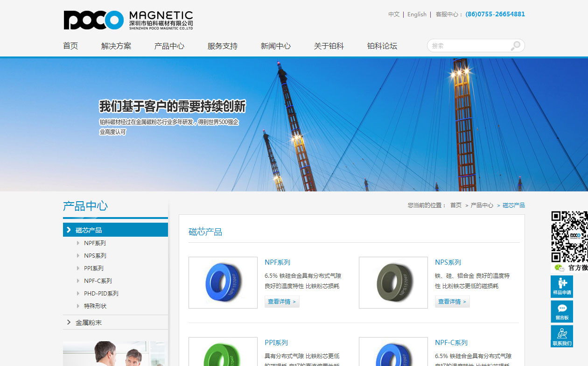
Task: Expand the 金属粉末 category arrow
Action: pyautogui.click(x=69, y=322)
